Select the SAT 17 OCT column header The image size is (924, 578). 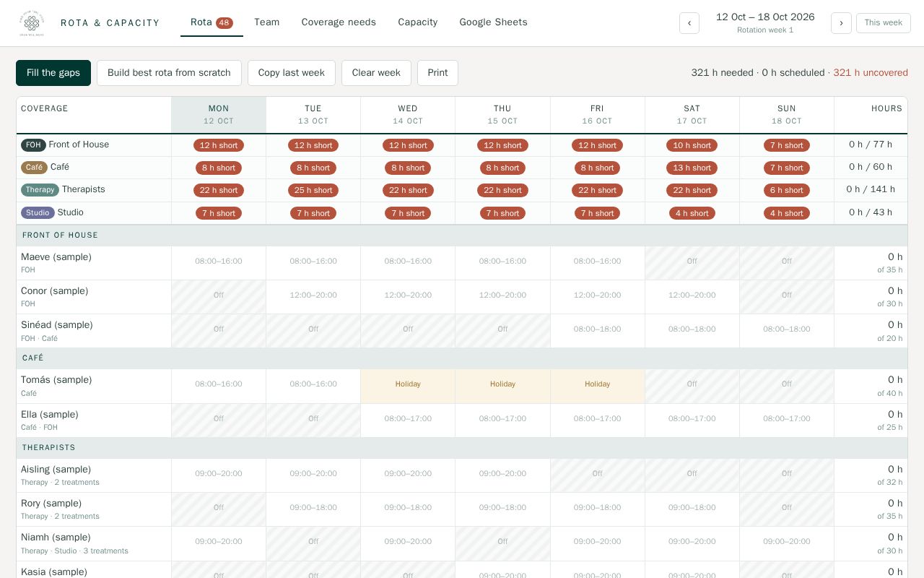[x=692, y=115]
